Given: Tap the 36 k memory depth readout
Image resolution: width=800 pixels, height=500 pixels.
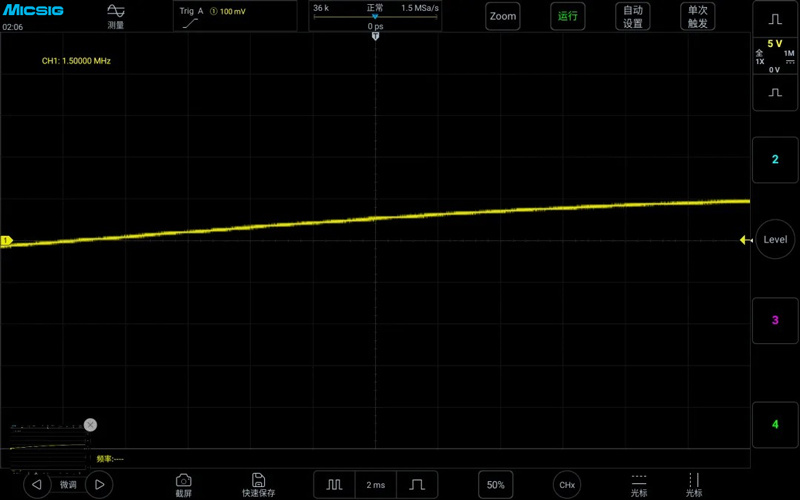Looking at the screenshot, I should (x=321, y=8).
